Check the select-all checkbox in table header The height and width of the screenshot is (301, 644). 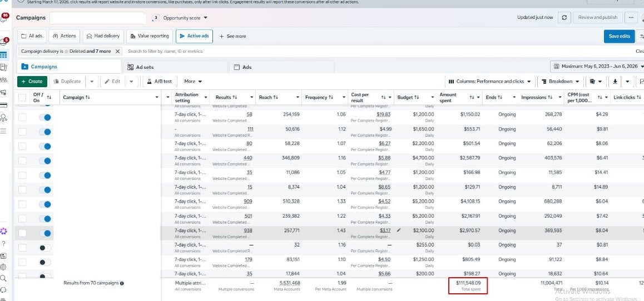point(22,97)
